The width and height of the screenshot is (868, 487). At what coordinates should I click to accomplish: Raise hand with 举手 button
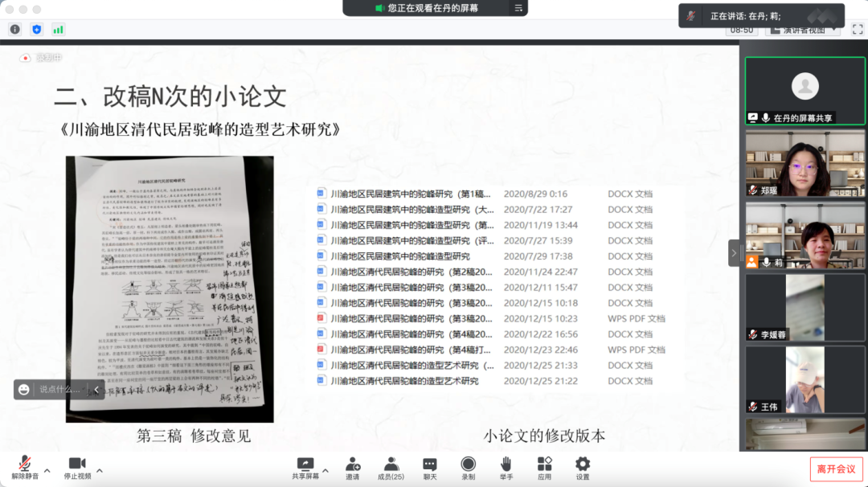pos(506,467)
